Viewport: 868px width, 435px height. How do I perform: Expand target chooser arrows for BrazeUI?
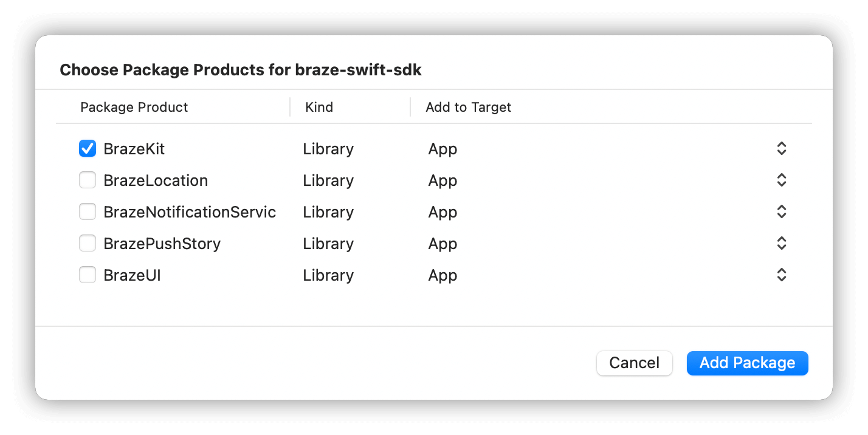click(x=782, y=275)
